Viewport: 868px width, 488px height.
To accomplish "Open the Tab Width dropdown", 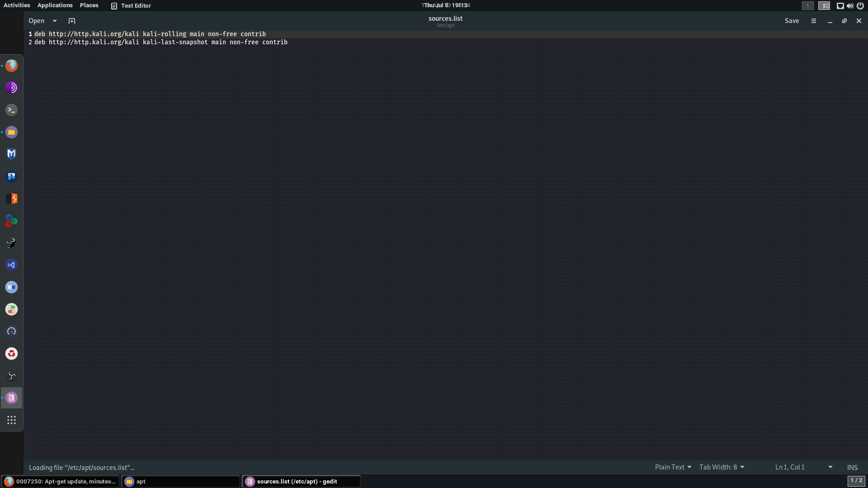I will coord(722,467).
